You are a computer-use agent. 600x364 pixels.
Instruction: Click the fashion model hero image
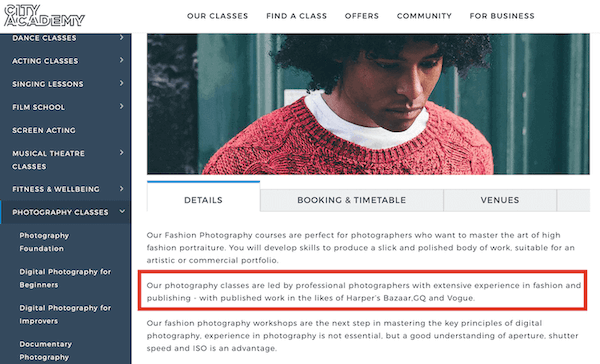tap(368, 104)
